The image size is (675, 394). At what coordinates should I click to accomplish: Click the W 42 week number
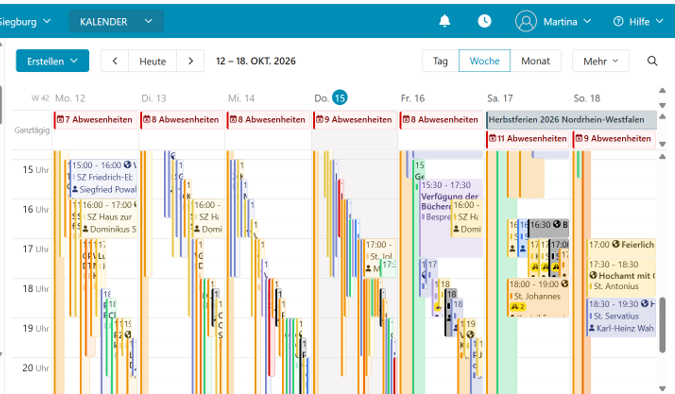pyautogui.click(x=40, y=98)
